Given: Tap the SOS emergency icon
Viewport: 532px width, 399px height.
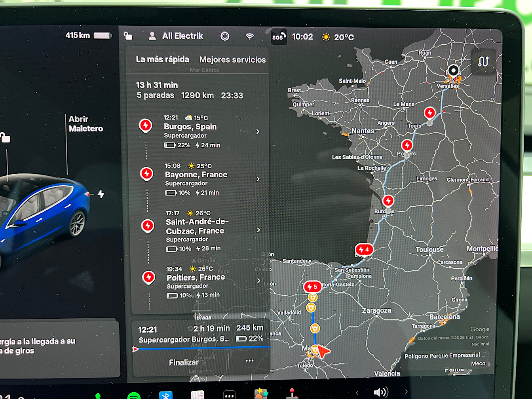Looking at the screenshot, I should pos(279,37).
